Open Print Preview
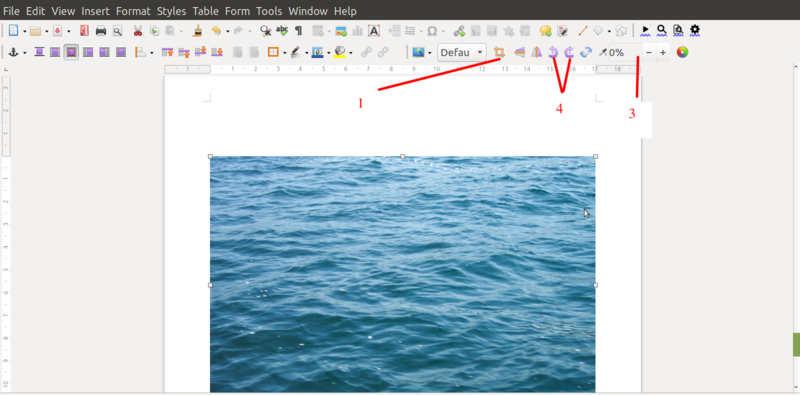Viewport: 800px width, 395px height. (x=117, y=31)
